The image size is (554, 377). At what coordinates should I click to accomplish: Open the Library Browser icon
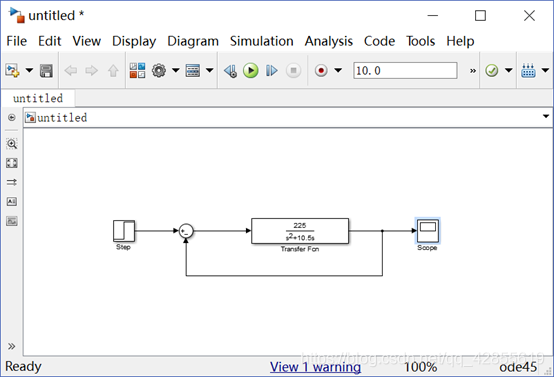click(x=137, y=70)
